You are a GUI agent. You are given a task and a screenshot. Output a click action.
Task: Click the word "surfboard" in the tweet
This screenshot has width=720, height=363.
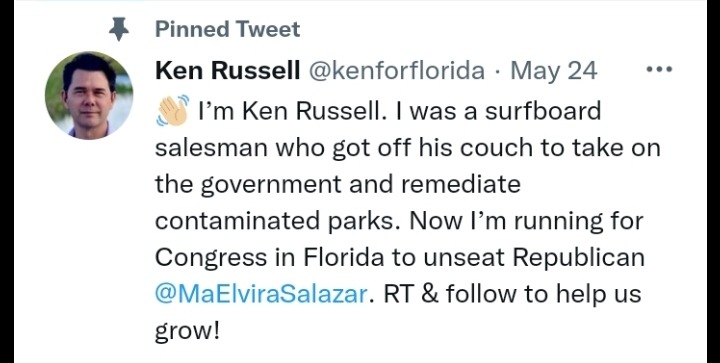coord(543,111)
